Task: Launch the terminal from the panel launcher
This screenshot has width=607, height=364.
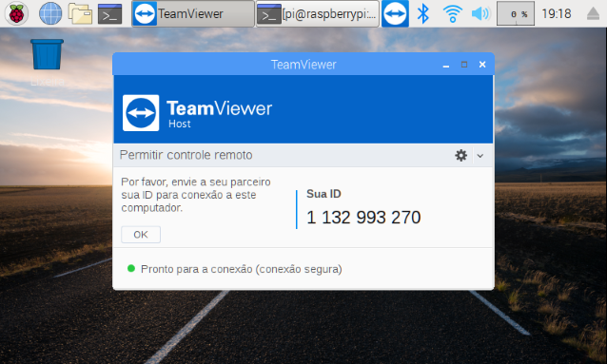Action: 110,14
